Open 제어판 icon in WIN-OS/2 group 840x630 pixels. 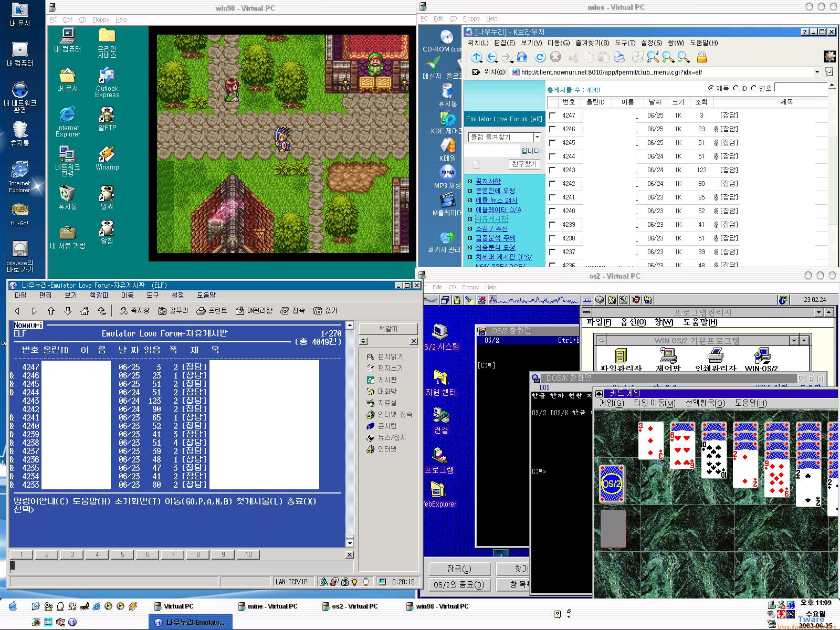(x=668, y=360)
